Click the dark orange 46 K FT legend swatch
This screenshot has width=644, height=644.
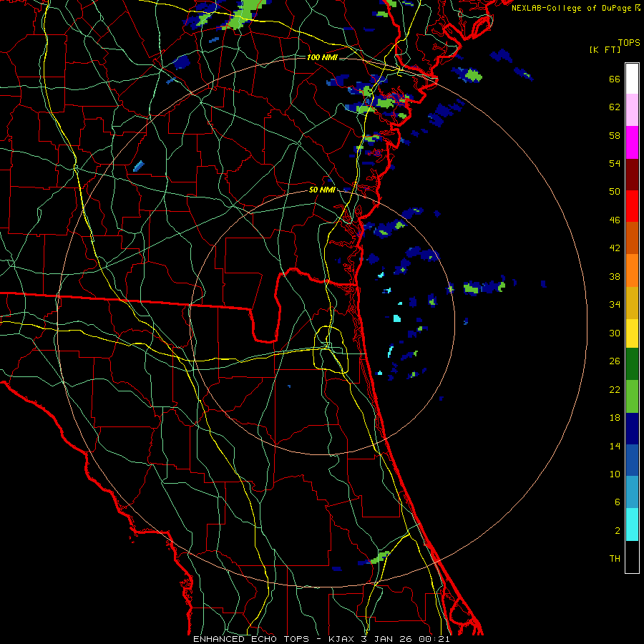tap(632, 238)
